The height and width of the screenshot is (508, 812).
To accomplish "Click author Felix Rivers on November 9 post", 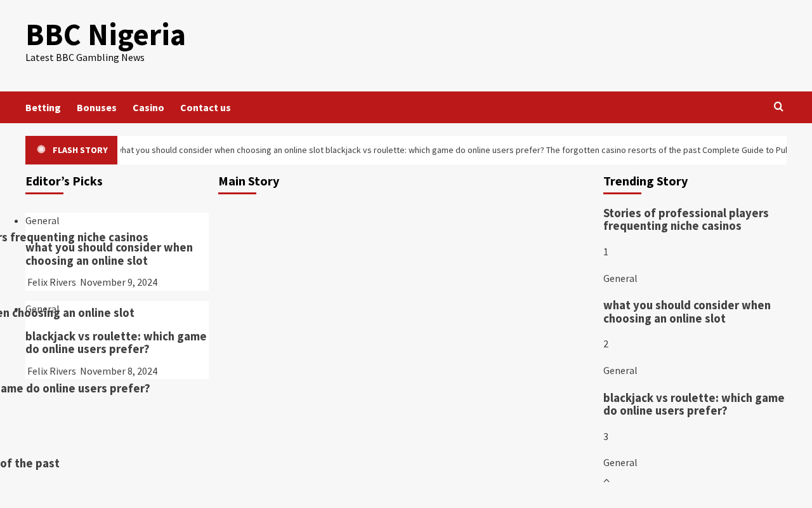I will pyautogui.click(x=51, y=282).
